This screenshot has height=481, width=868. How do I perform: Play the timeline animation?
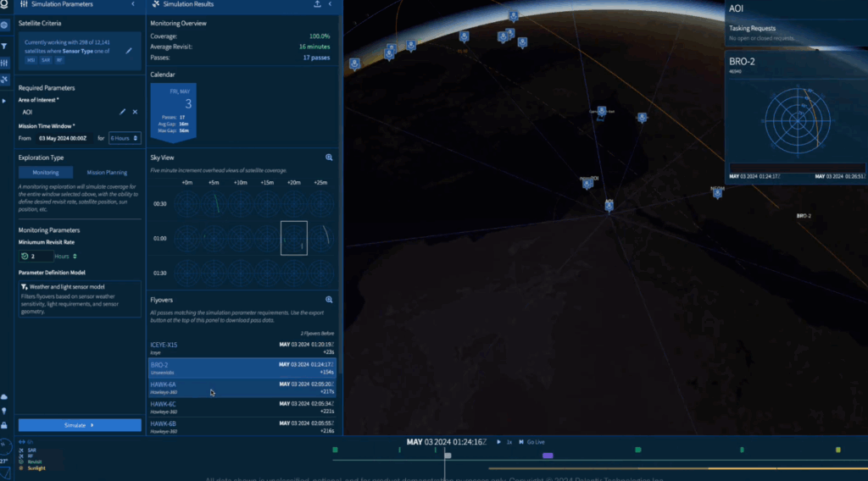[498, 442]
